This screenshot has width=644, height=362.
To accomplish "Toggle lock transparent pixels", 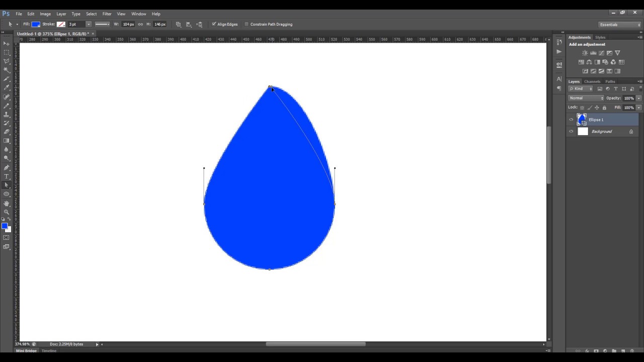I will coord(582,108).
